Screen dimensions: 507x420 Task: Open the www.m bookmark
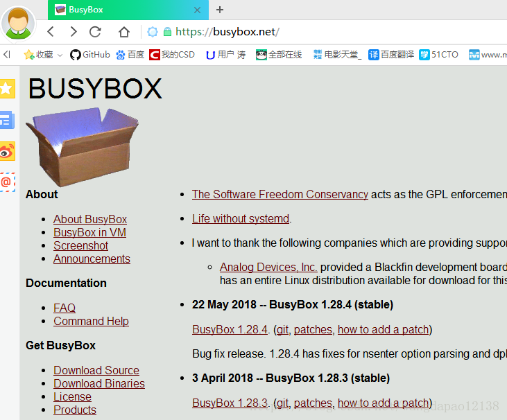coord(488,55)
